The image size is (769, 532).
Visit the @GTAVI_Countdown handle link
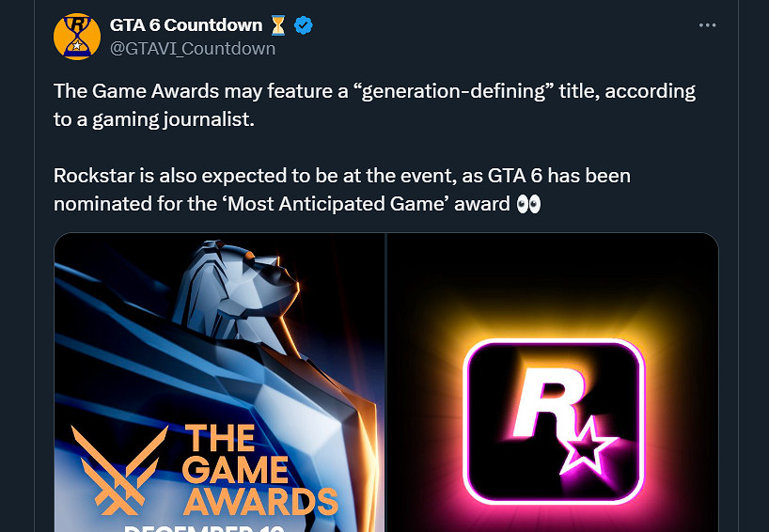[193, 48]
